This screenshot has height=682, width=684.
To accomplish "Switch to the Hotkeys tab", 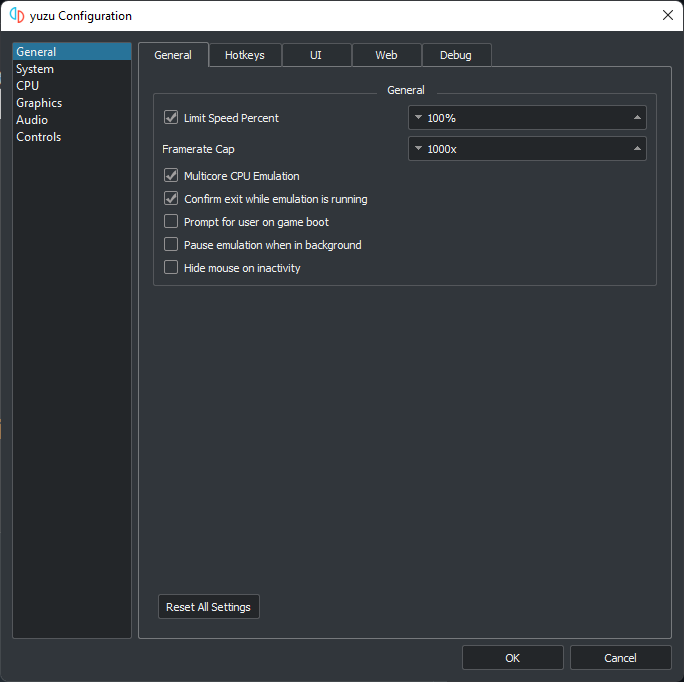I will 245,55.
